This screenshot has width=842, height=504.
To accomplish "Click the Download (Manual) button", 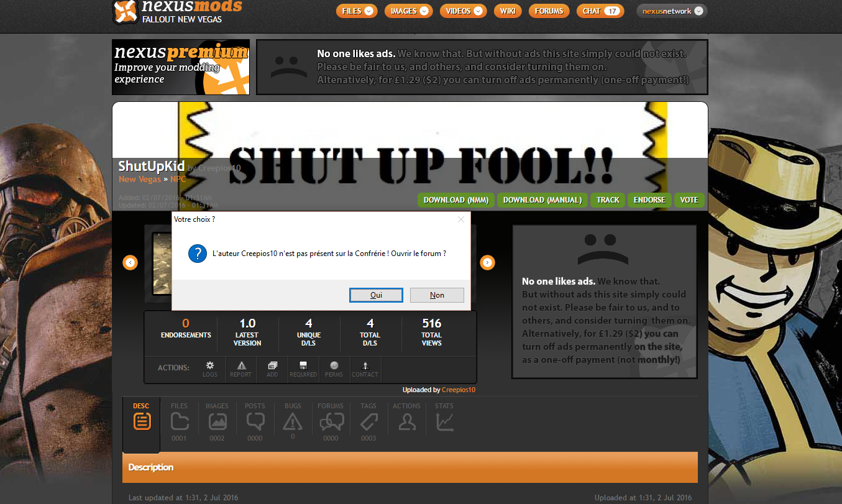I will 542,200.
